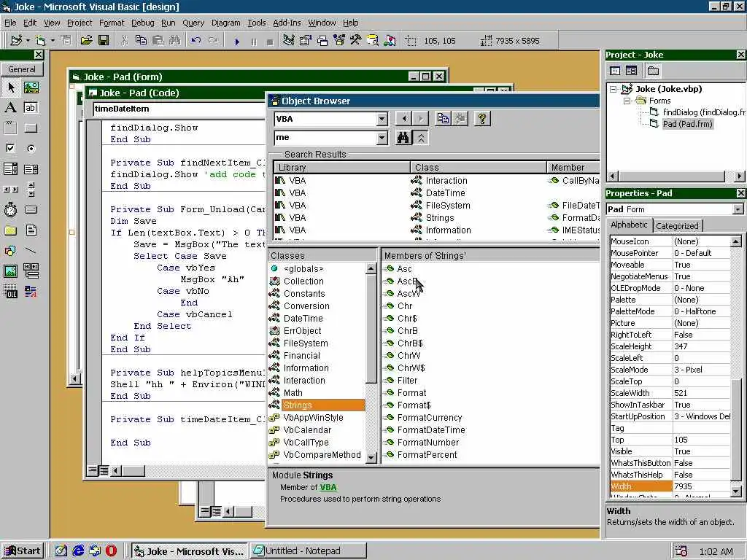Click the Object Browser toolbar icon
Image resolution: width=747 pixels, height=560 pixels.
click(x=339, y=41)
